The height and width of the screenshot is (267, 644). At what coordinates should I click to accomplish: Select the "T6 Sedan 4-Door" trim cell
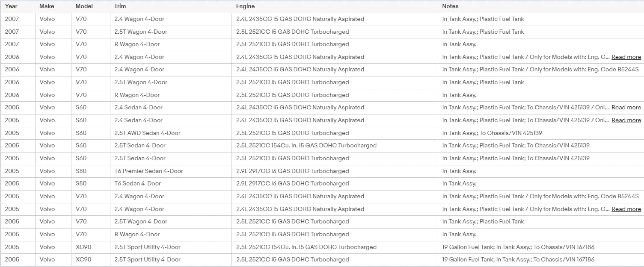171,184
